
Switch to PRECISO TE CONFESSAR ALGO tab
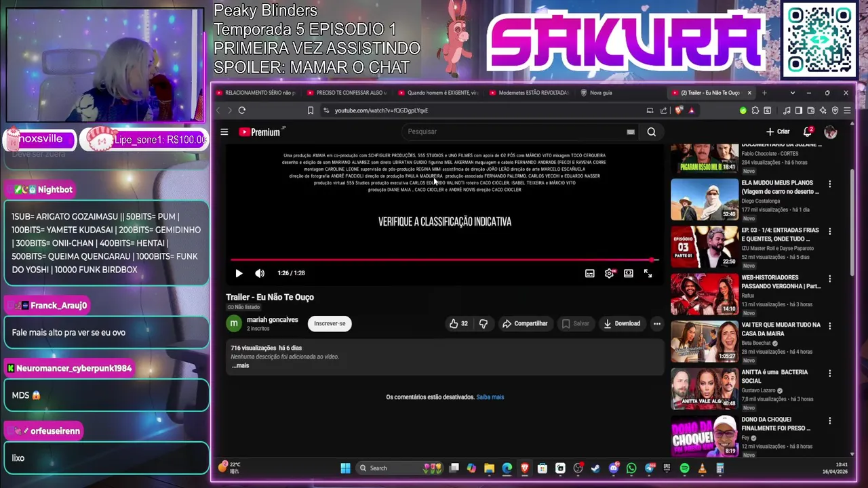tap(347, 93)
